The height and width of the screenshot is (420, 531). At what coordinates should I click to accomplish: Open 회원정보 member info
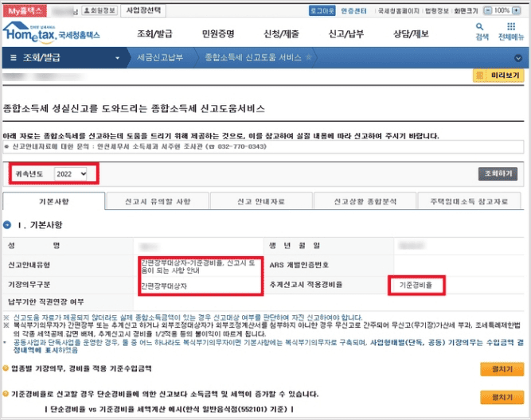[x=100, y=10]
